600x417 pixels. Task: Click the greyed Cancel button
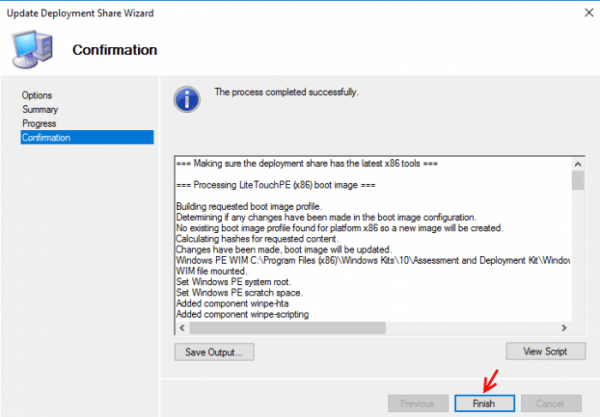pos(551,403)
